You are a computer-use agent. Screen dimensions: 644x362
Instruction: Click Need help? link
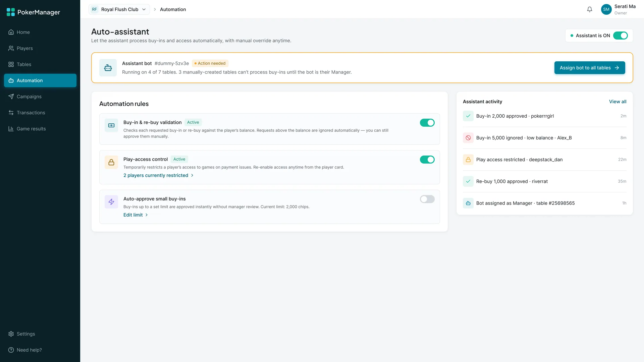tap(40, 350)
